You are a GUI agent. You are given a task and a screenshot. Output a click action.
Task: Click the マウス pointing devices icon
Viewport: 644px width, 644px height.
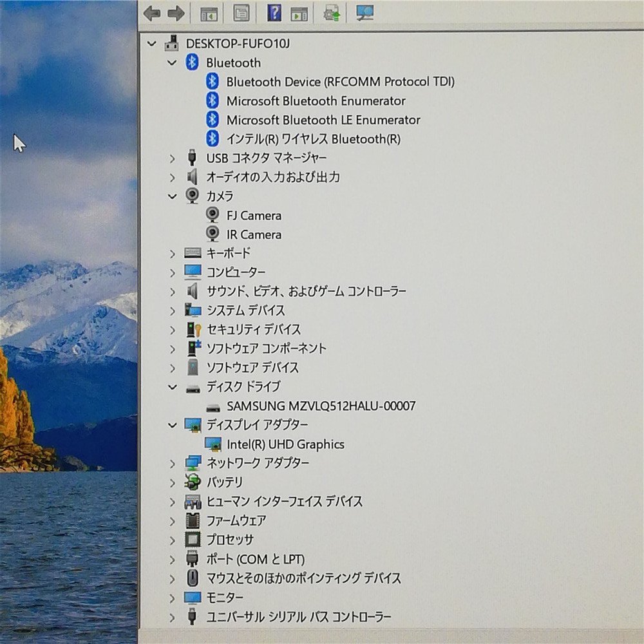click(192, 578)
